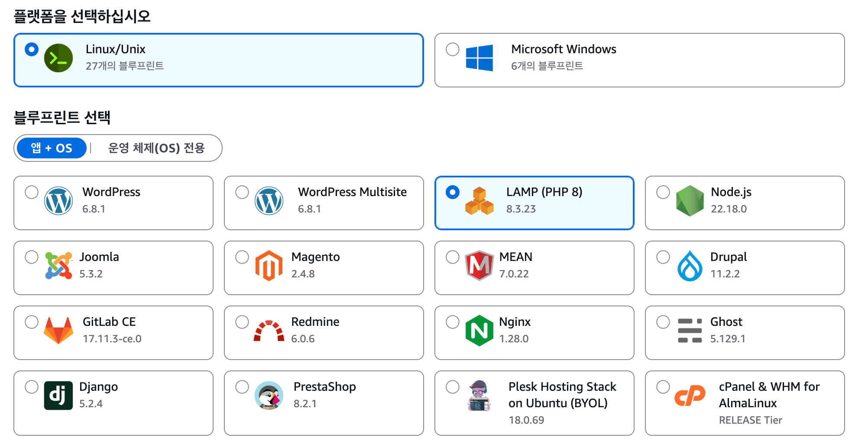Click the Ghost version 5.129.1 text

[728, 339]
